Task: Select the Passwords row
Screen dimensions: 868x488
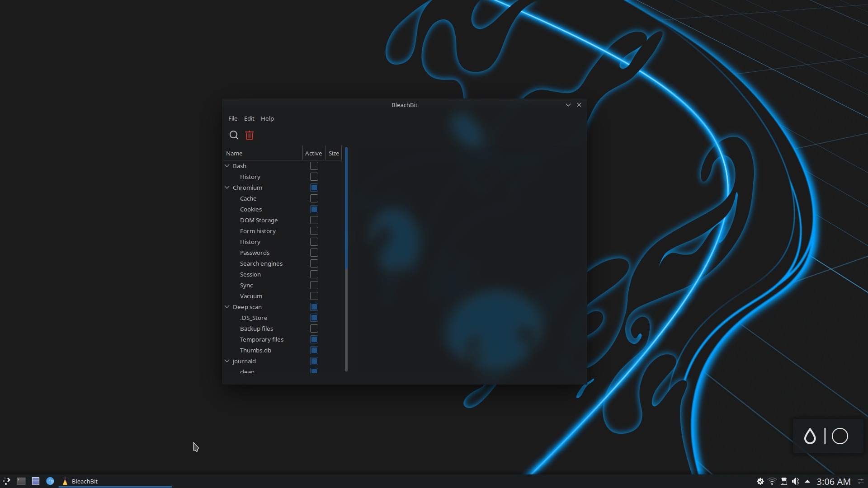Action: [283, 253]
